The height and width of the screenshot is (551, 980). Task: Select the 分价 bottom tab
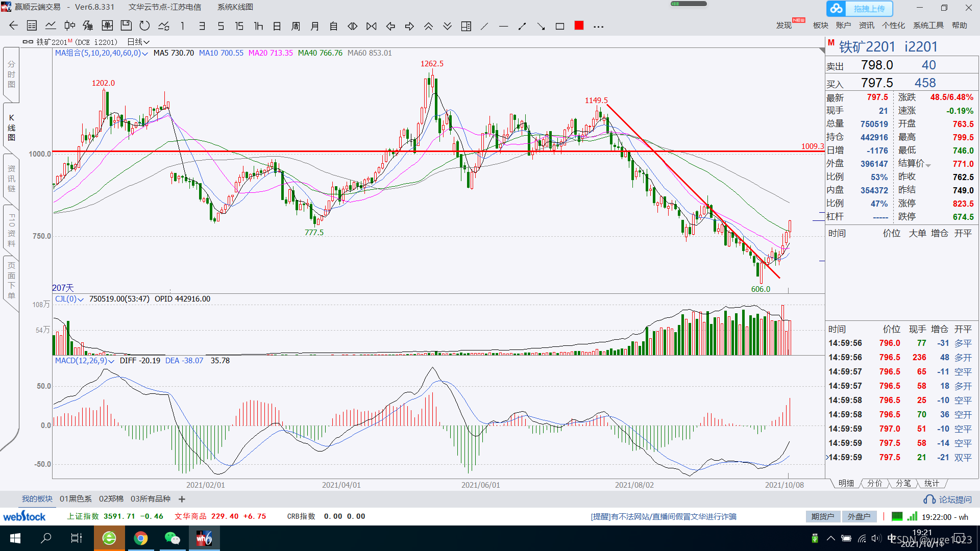coord(874,483)
